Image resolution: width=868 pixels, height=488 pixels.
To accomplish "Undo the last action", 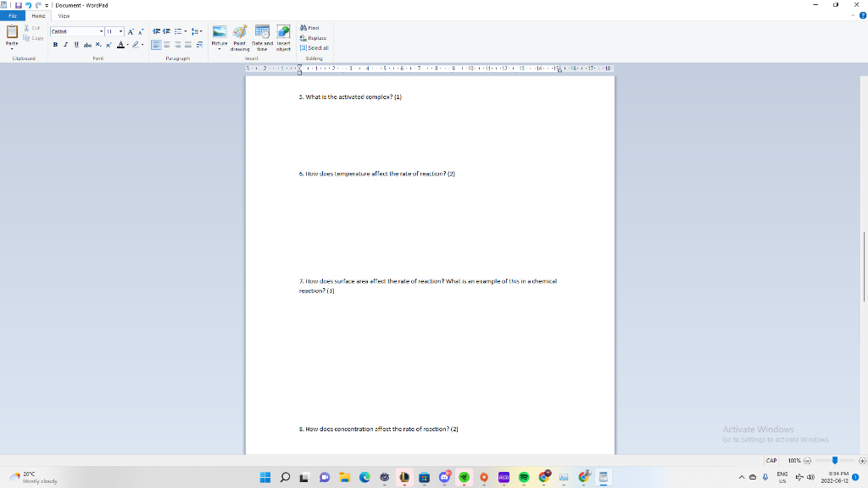I will [x=28, y=5].
